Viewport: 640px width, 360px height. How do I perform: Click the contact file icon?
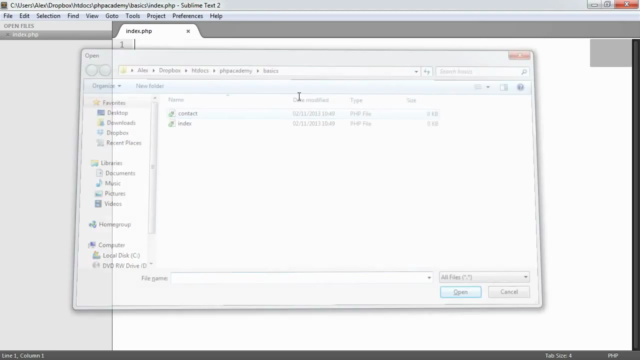coord(172,113)
